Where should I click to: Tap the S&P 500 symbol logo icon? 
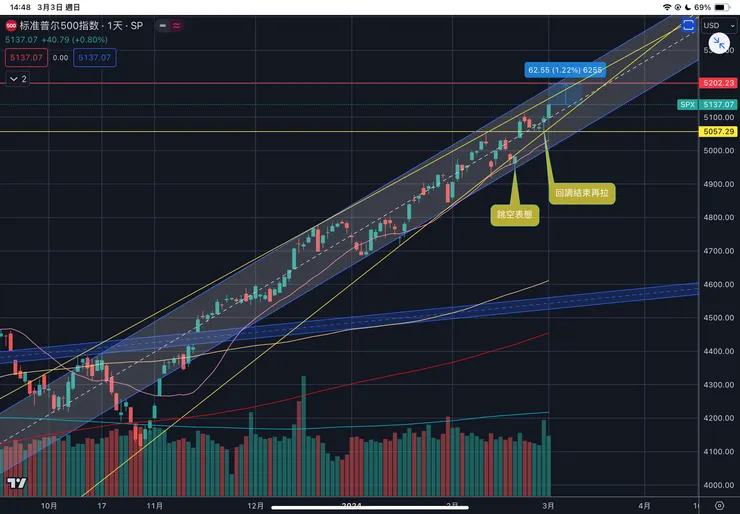click(x=11, y=25)
